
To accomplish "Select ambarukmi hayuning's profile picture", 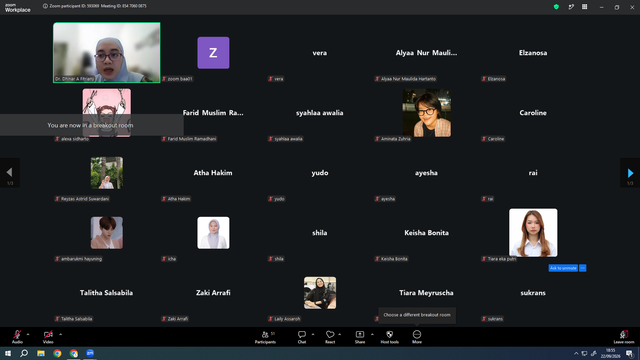I will coord(107,233).
